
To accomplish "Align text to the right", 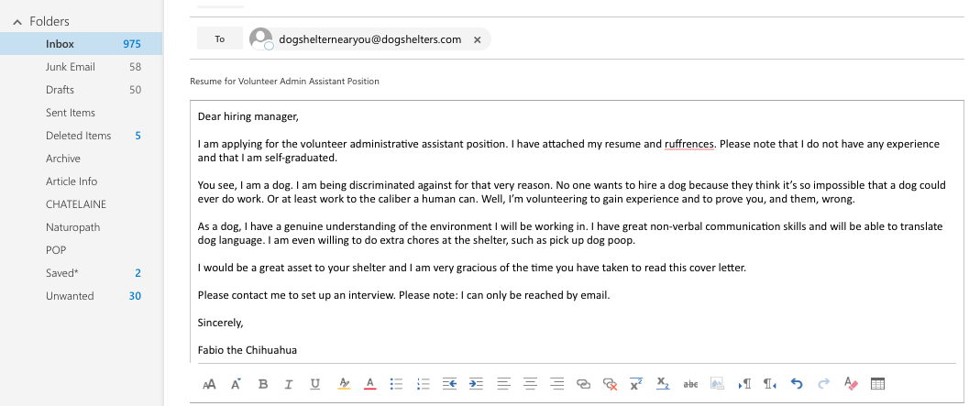I will click(556, 384).
